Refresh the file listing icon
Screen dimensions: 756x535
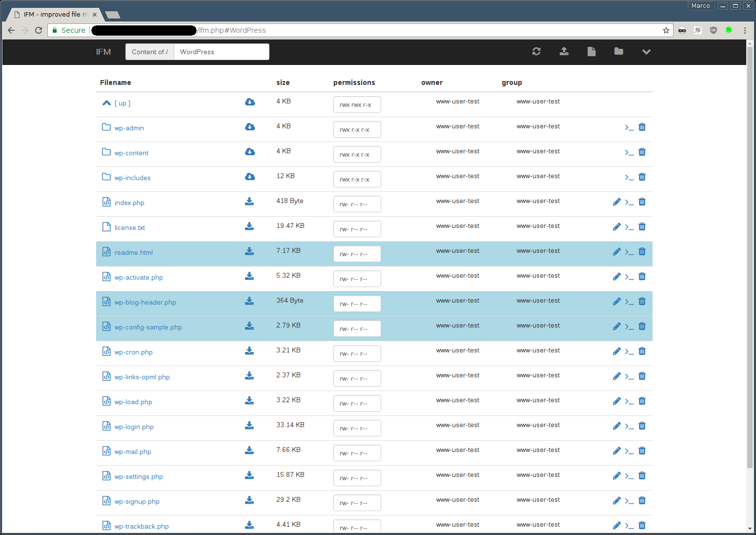[536, 51]
